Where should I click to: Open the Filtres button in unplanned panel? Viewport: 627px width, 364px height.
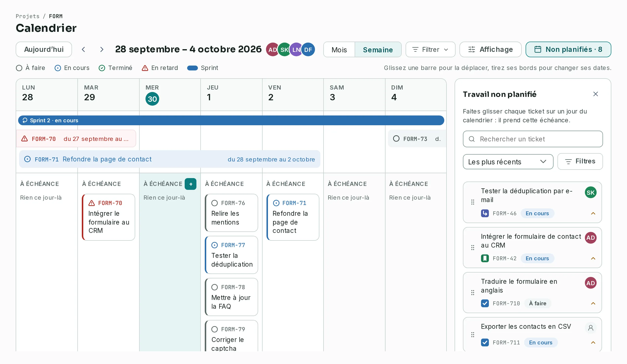click(x=580, y=161)
